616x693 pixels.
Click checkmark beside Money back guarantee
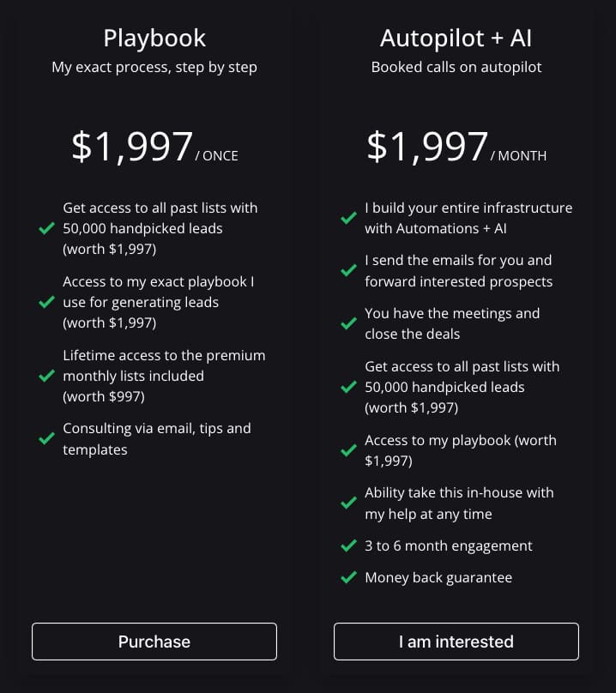pyautogui.click(x=348, y=578)
